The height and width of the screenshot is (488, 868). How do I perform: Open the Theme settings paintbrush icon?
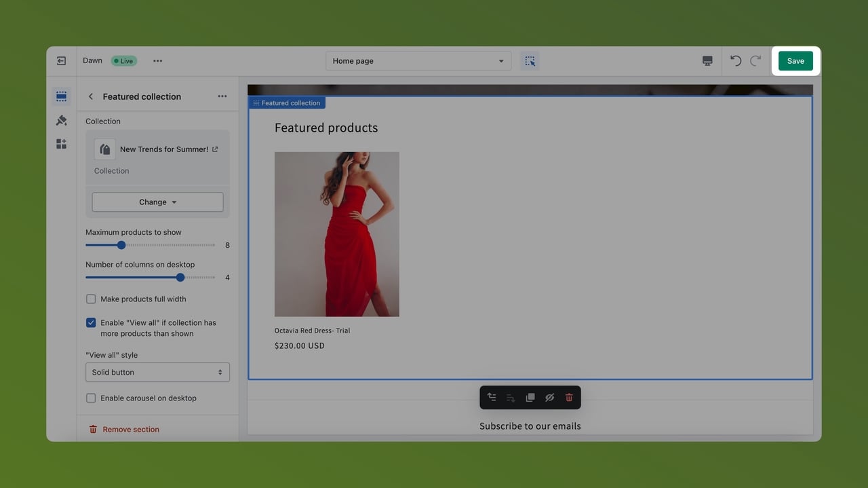[61, 120]
